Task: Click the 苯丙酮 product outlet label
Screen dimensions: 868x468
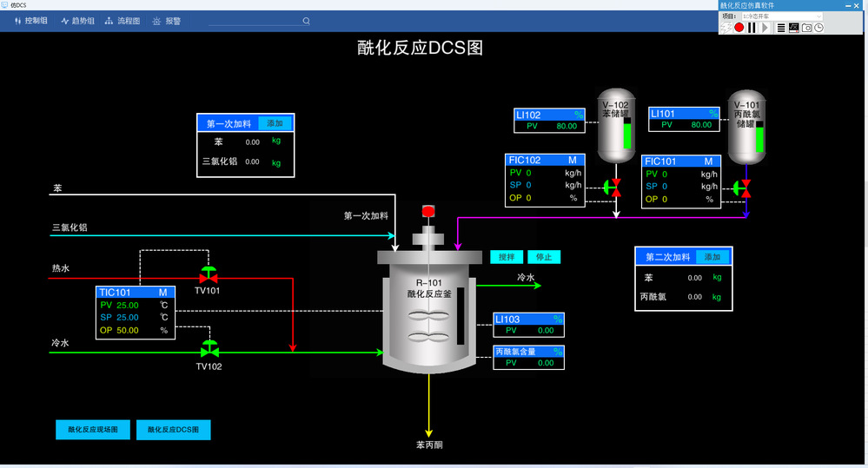Action: click(429, 445)
